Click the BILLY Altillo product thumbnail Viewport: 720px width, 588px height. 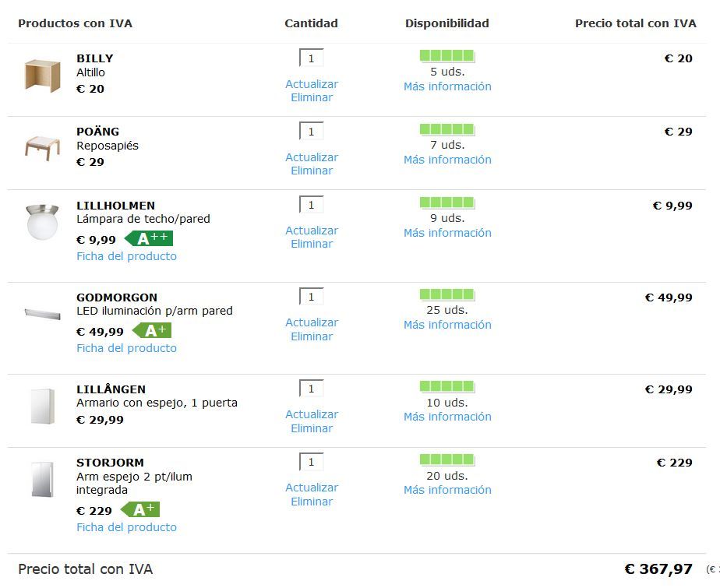(42, 76)
